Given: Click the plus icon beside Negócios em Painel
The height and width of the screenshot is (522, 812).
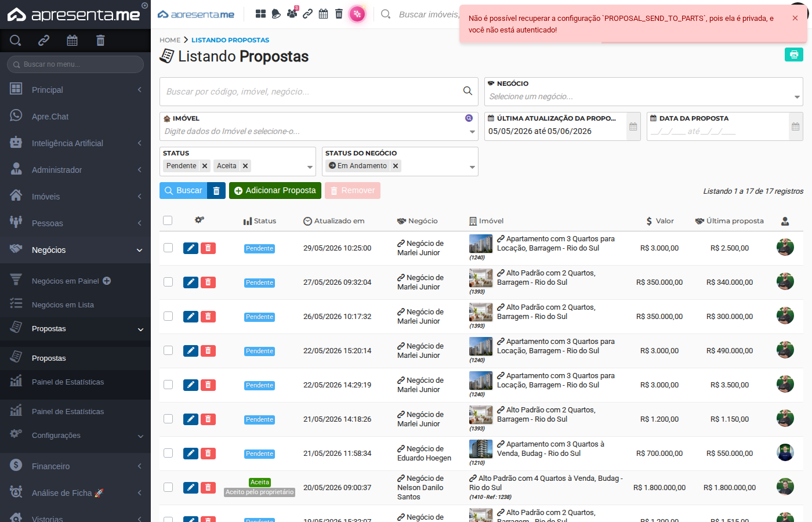Looking at the screenshot, I should tap(107, 281).
